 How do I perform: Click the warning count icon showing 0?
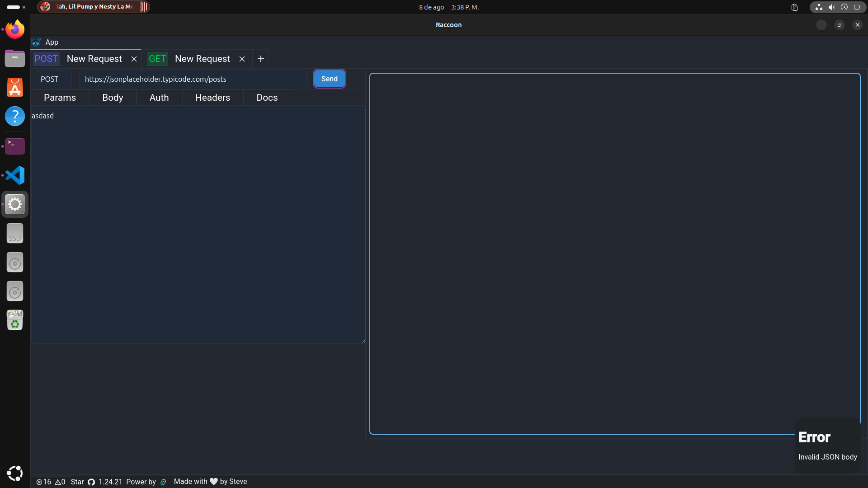[58, 482]
